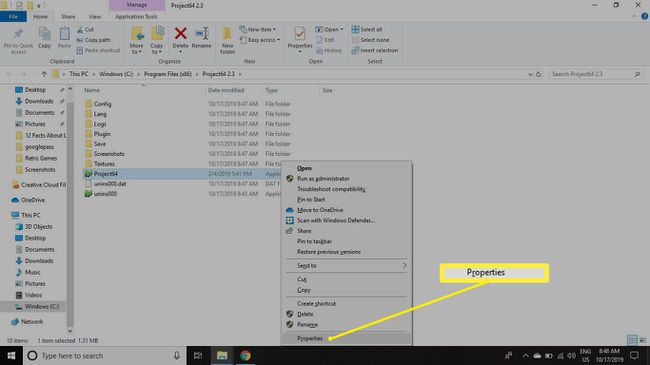Click the Search Project64 2.3 field

pyautogui.click(x=592, y=74)
